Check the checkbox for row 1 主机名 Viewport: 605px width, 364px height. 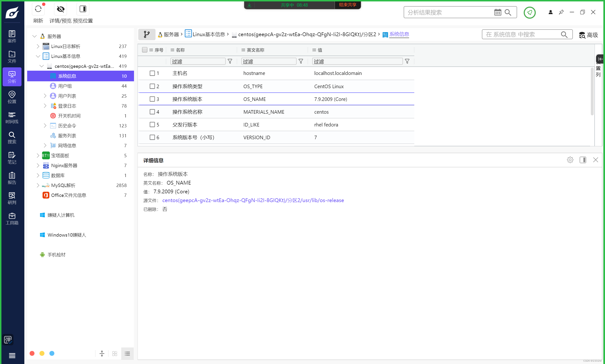pos(152,73)
